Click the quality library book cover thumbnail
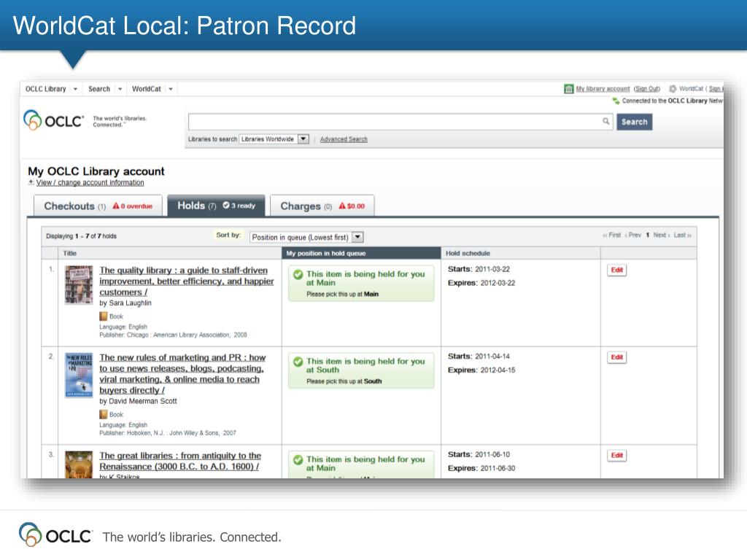747x560 pixels. pyautogui.click(x=79, y=285)
